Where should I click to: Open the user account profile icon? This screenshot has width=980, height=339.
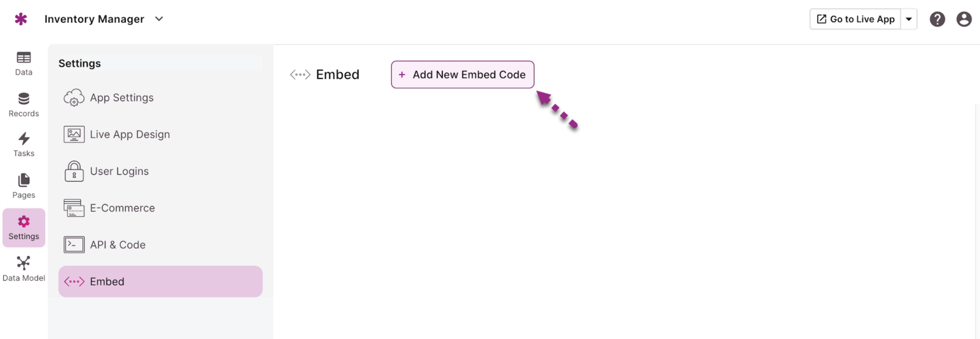[x=964, y=20]
